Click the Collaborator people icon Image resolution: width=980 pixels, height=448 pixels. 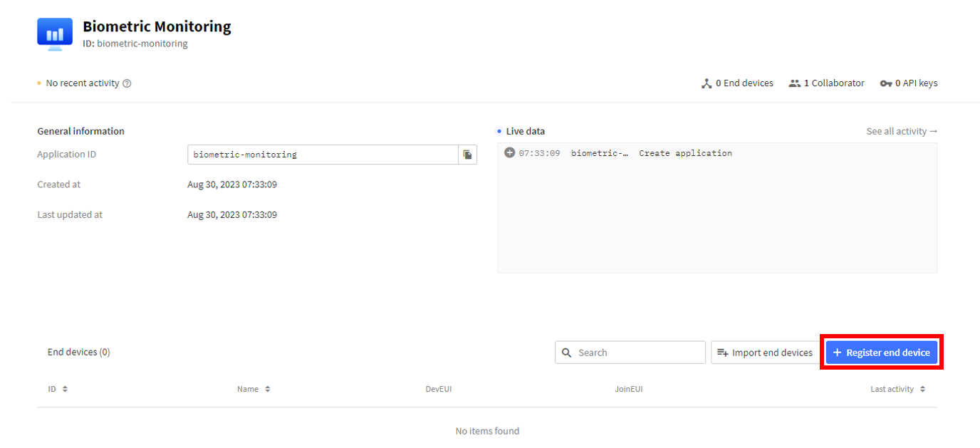[795, 83]
